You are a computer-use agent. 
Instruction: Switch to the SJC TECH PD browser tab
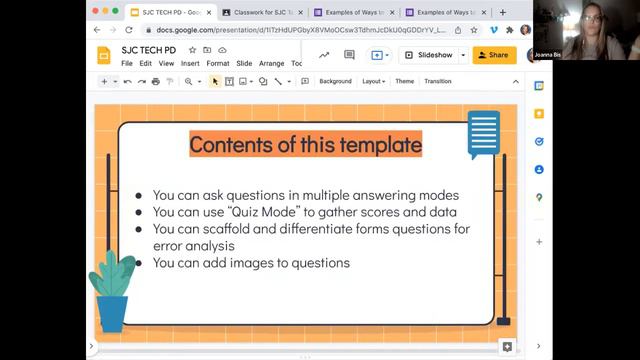click(171, 13)
